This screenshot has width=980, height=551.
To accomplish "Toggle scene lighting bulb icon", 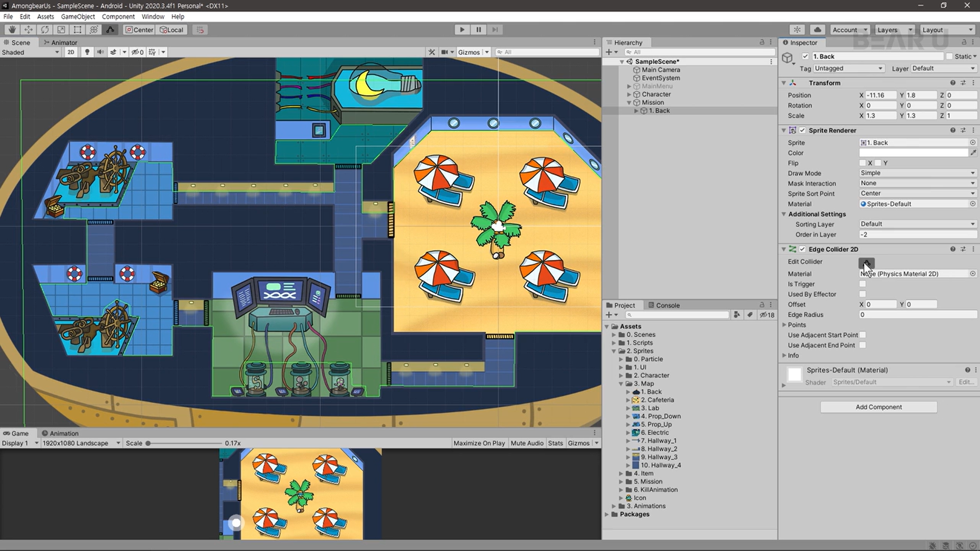I will coord(87,52).
